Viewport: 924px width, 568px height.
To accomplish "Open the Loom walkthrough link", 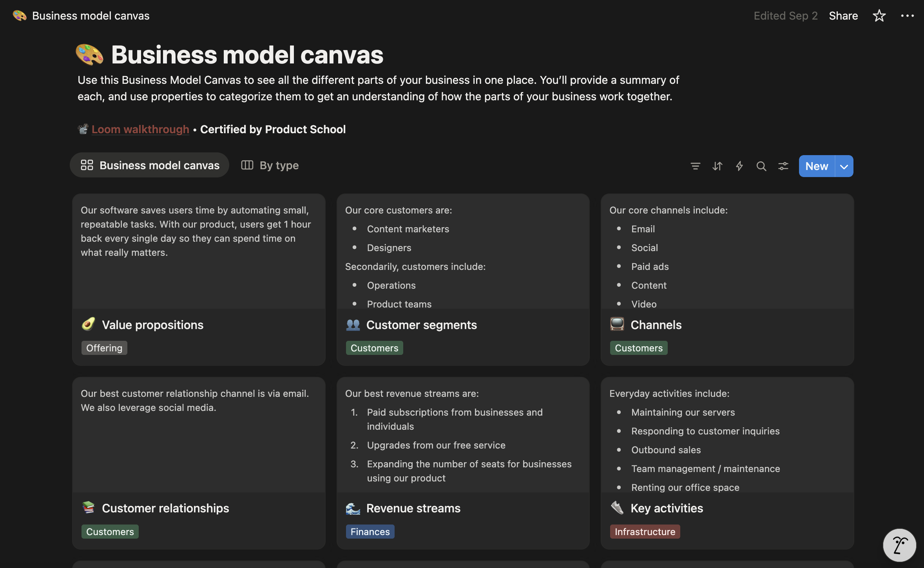I will (x=140, y=129).
